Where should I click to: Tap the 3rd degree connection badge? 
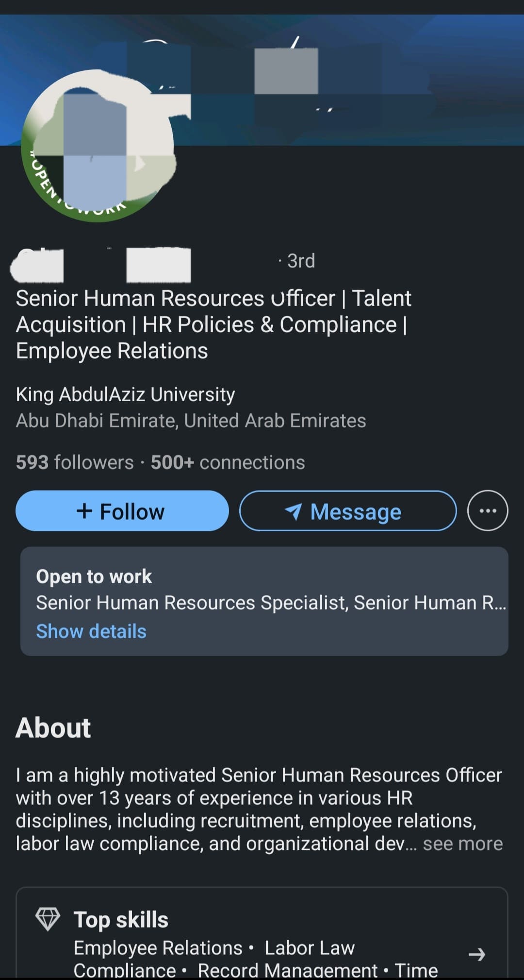(x=301, y=261)
